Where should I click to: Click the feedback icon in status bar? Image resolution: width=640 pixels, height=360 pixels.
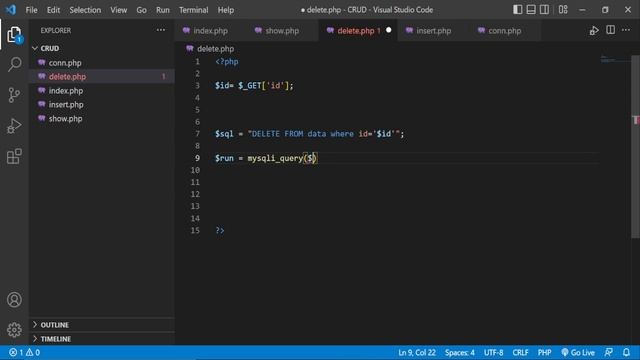tap(609, 353)
